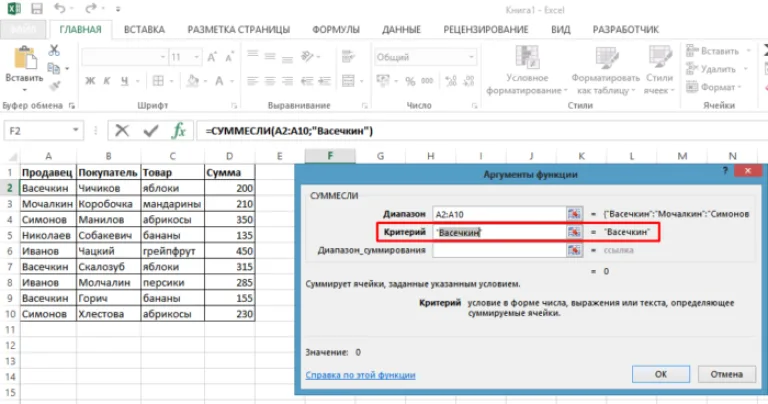768x404 pixels.
Task: Open Стили ячеек dropdown
Action: coord(659,71)
